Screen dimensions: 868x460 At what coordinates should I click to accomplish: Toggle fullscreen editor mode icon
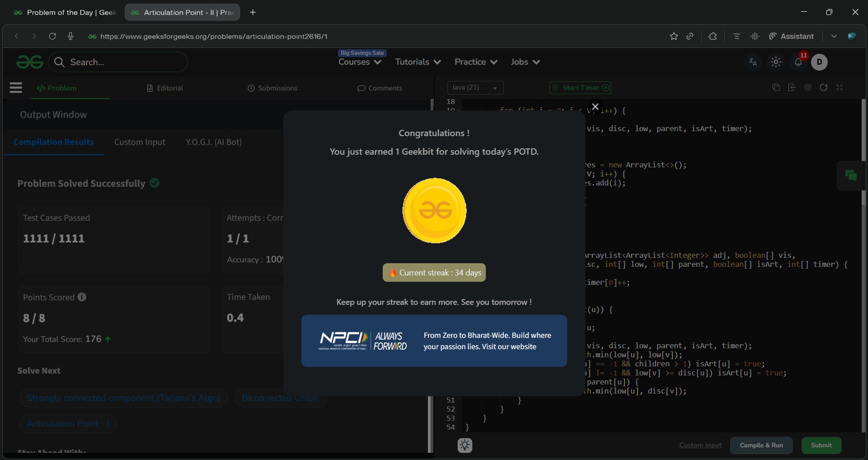840,88
